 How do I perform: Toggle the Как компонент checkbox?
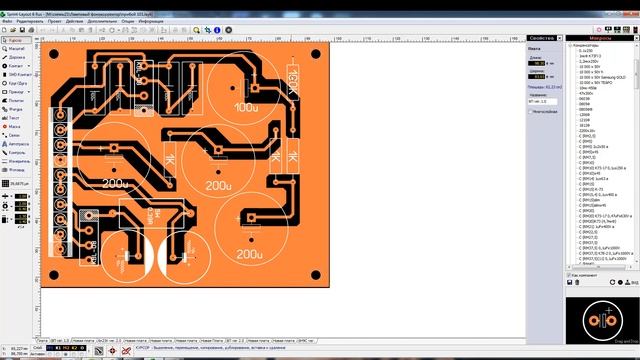point(569,275)
